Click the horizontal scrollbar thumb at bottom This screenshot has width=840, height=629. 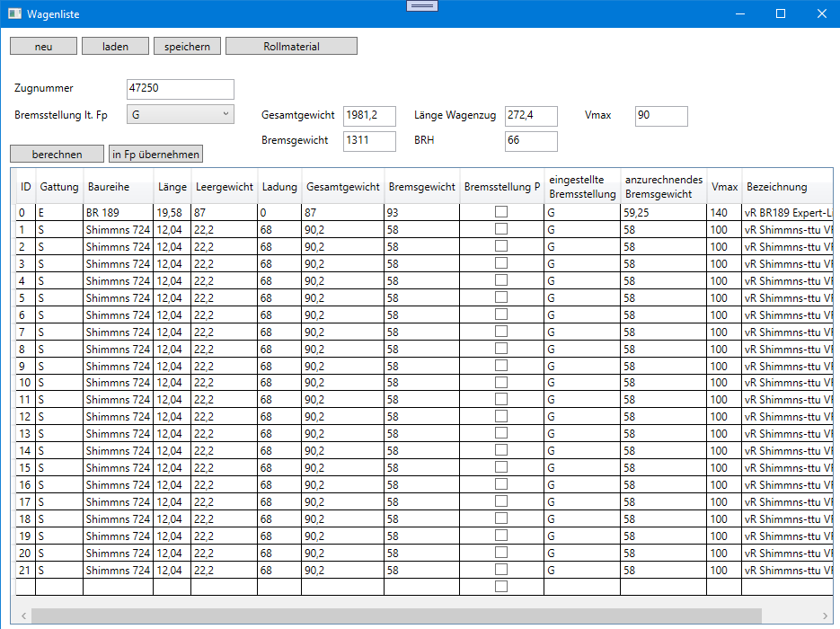tap(395, 616)
